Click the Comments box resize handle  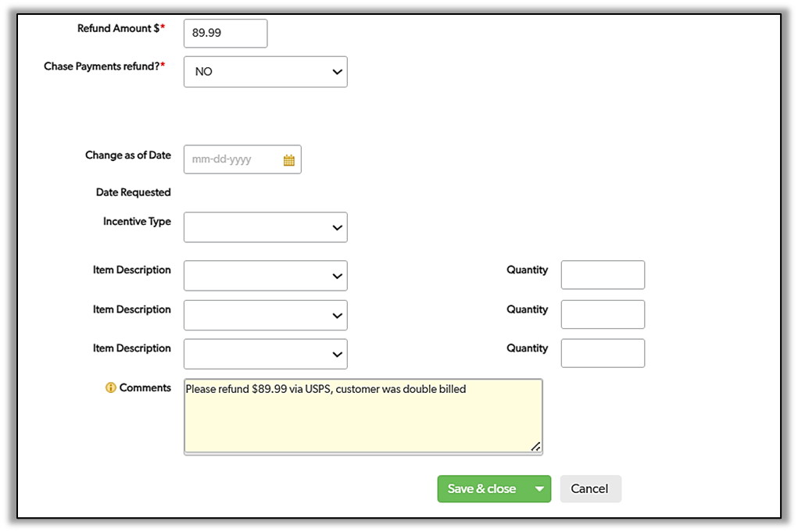pos(535,446)
